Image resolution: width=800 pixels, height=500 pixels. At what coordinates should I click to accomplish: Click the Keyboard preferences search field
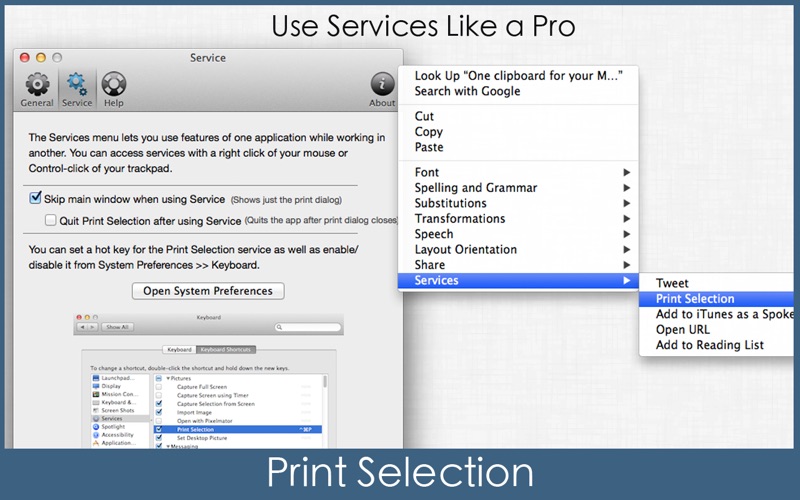pos(307,327)
